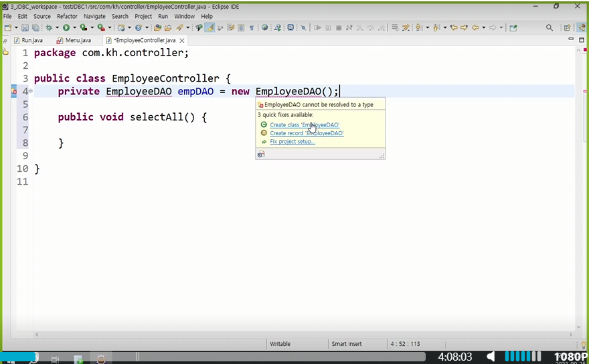This screenshot has width=589, height=364.
Task: Click the editor vertical scrollbar
Action: 578,188
